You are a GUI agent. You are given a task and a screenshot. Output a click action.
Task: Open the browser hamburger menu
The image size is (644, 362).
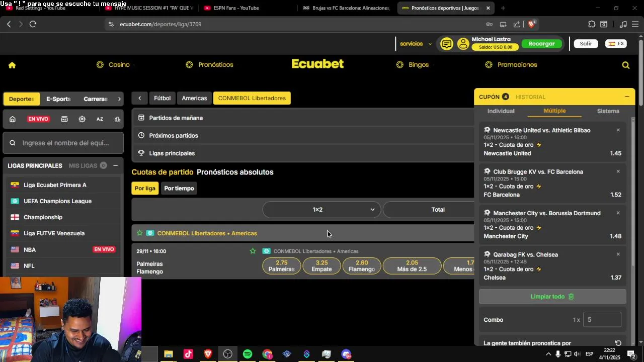pyautogui.click(x=635, y=24)
